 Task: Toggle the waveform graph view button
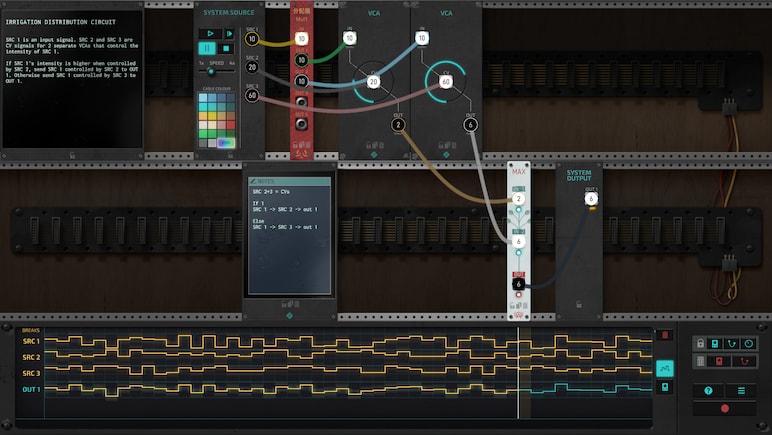(665, 368)
